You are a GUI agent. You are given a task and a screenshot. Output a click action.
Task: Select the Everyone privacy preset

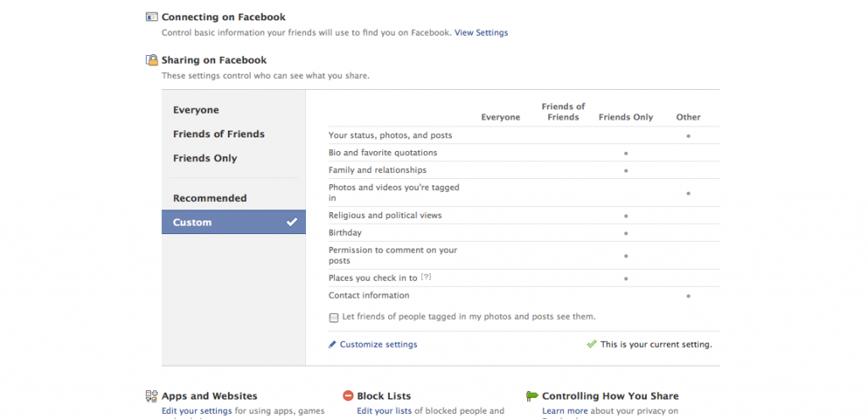click(x=196, y=109)
